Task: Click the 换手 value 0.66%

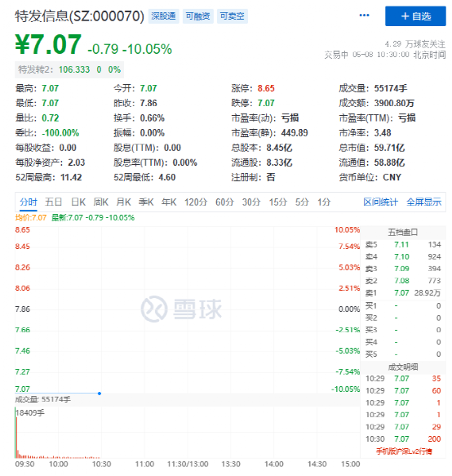Action: 152,118
